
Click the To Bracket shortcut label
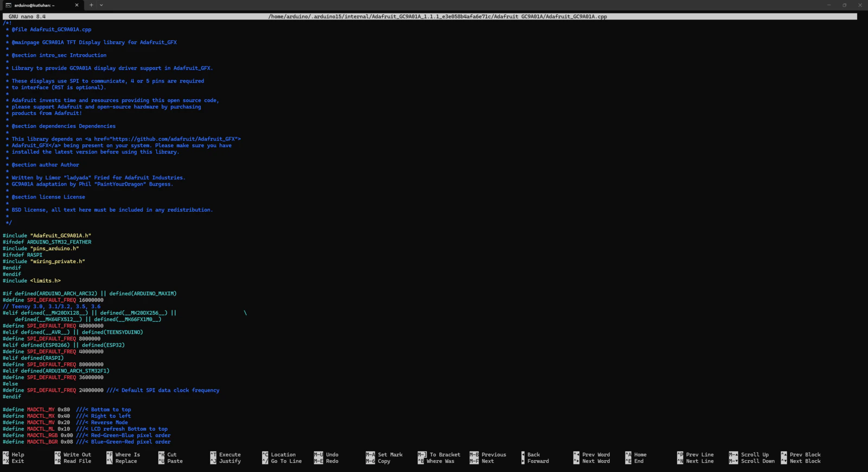point(445,455)
